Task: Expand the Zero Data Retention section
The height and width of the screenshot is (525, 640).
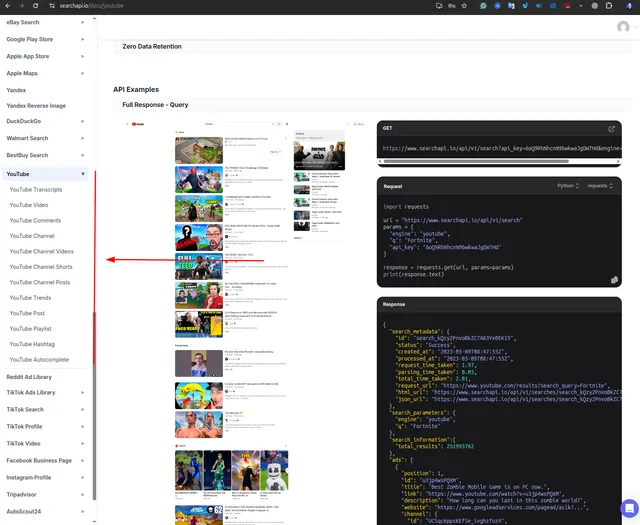Action: pos(373,47)
